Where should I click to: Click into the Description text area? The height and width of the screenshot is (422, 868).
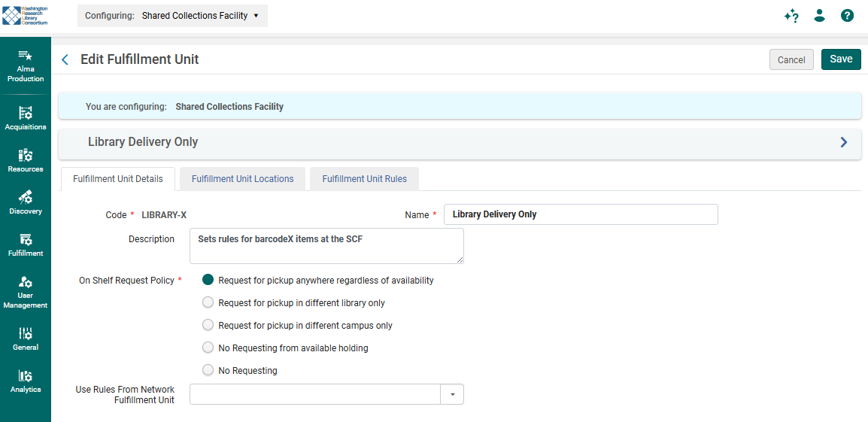coord(326,246)
